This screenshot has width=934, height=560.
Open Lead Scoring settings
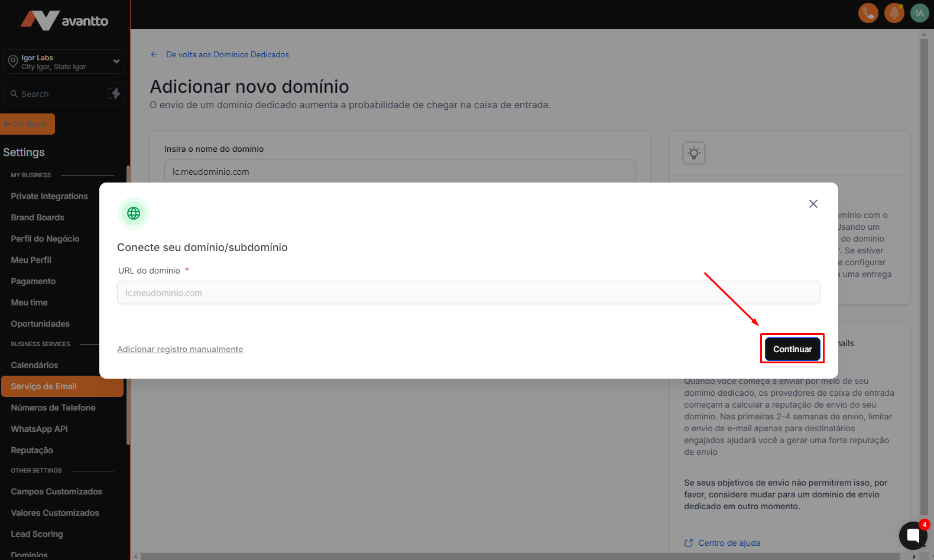click(37, 534)
